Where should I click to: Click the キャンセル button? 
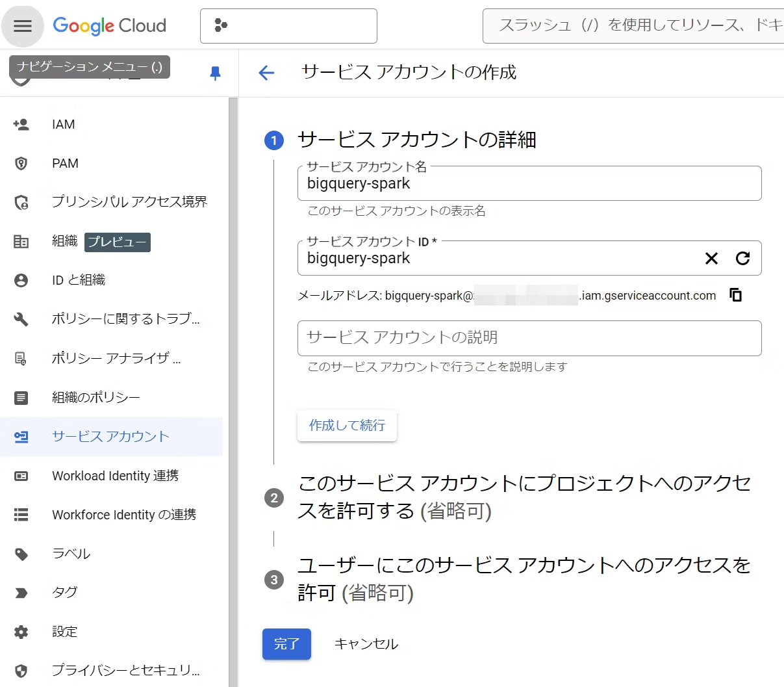point(366,644)
